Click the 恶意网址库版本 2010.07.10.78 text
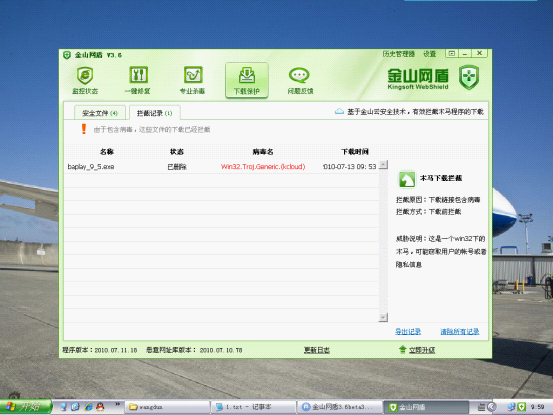553x415 pixels. tap(194, 350)
